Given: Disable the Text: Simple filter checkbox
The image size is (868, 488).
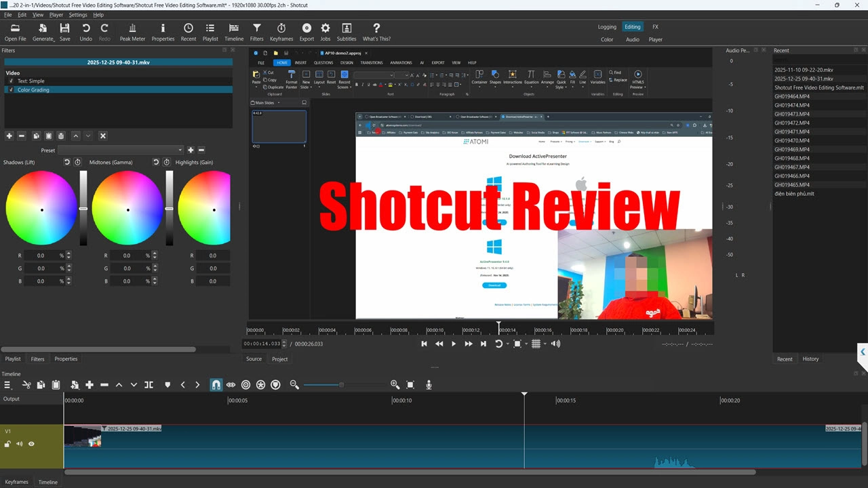Looking at the screenshot, I should coord(11,81).
